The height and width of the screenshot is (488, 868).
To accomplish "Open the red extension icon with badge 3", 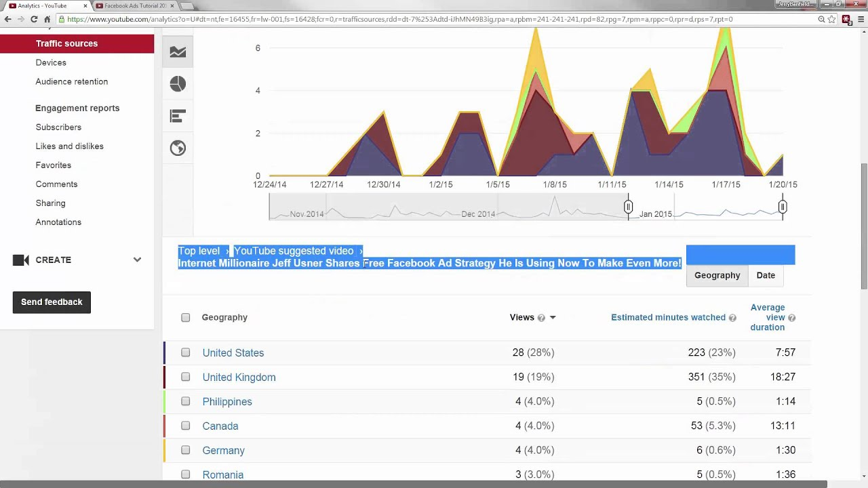I will pyautogui.click(x=846, y=20).
